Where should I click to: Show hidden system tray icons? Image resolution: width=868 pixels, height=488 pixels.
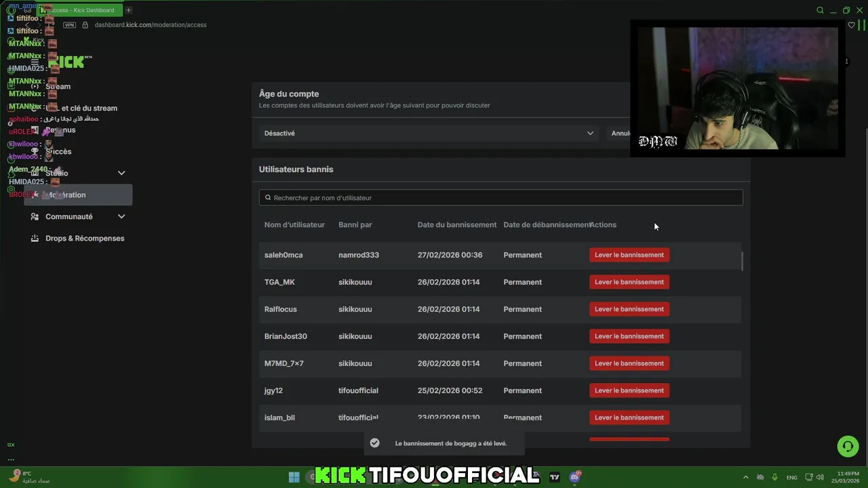(746, 477)
